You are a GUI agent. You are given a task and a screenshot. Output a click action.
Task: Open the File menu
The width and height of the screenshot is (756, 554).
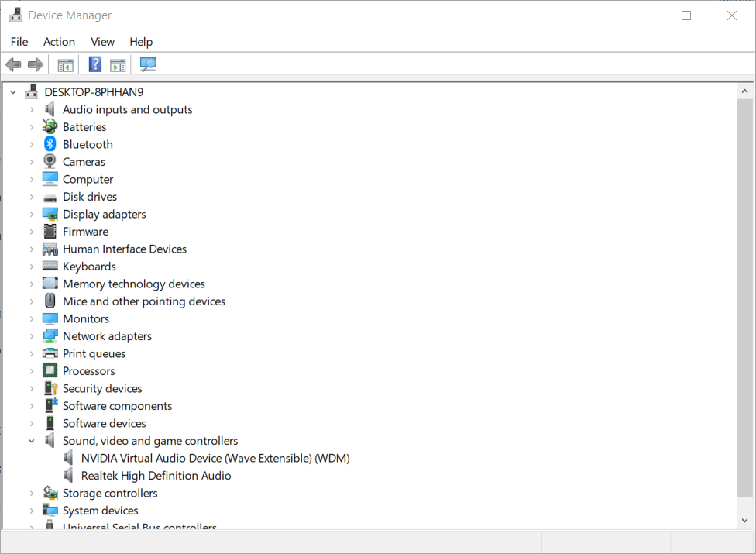coord(19,42)
